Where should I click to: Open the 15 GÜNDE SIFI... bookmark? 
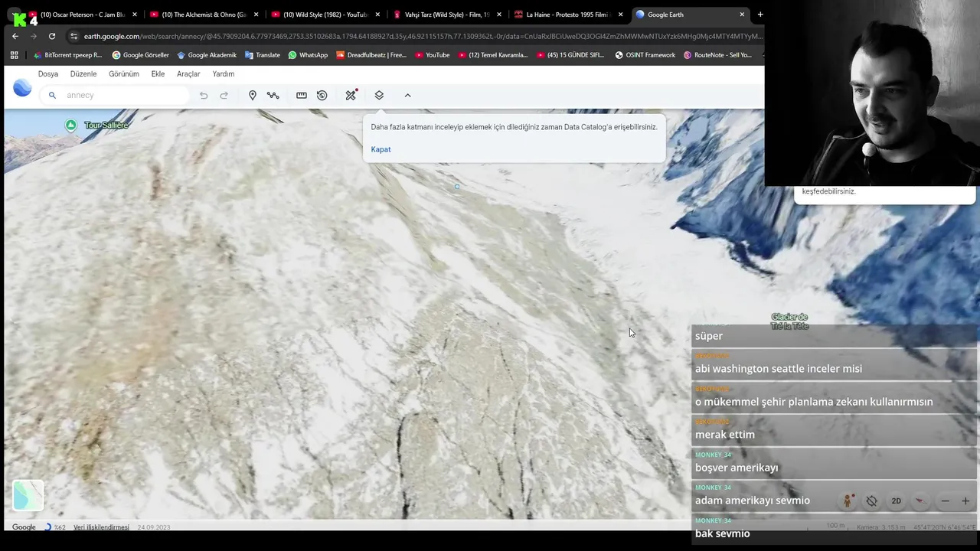click(x=571, y=55)
